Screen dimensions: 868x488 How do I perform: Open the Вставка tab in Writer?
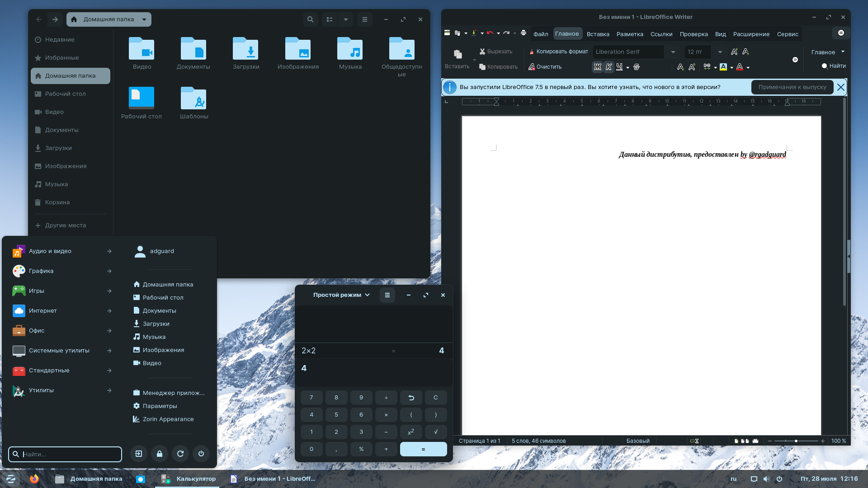point(598,34)
